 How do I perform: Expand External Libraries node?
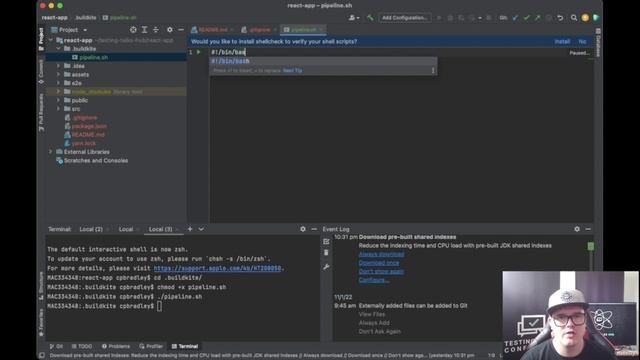pos(51,152)
